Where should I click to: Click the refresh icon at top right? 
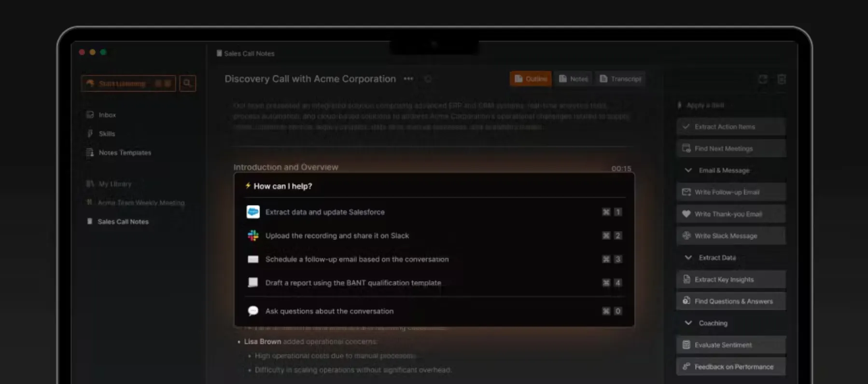(x=763, y=79)
